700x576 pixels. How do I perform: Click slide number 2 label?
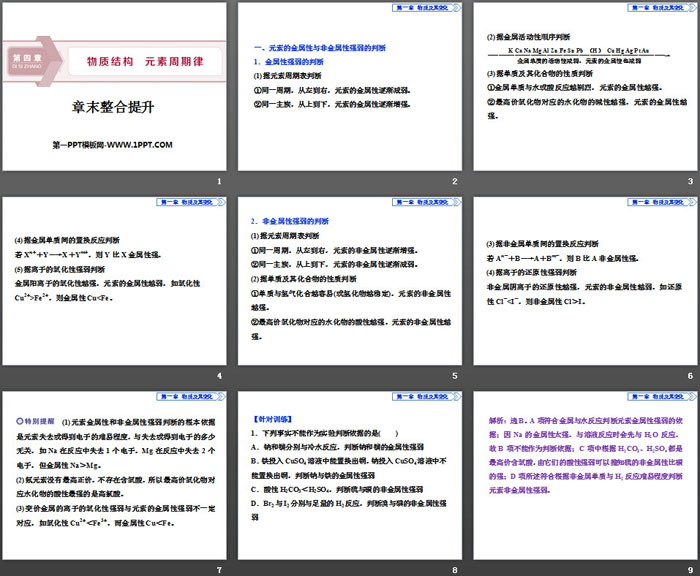(454, 181)
